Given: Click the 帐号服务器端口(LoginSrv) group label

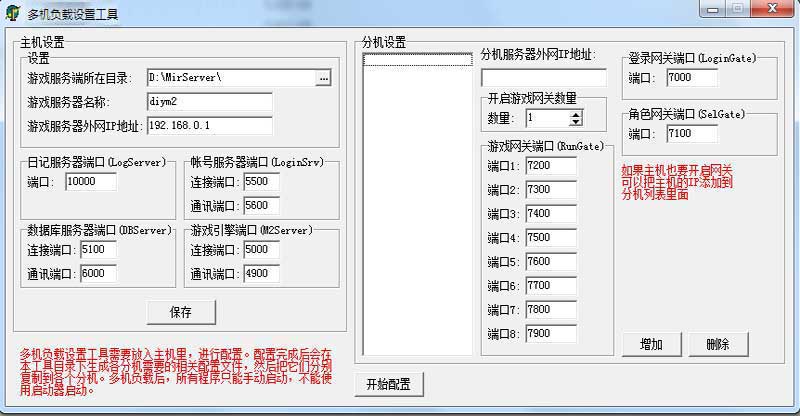Looking at the screenshot, I should 257,162.
